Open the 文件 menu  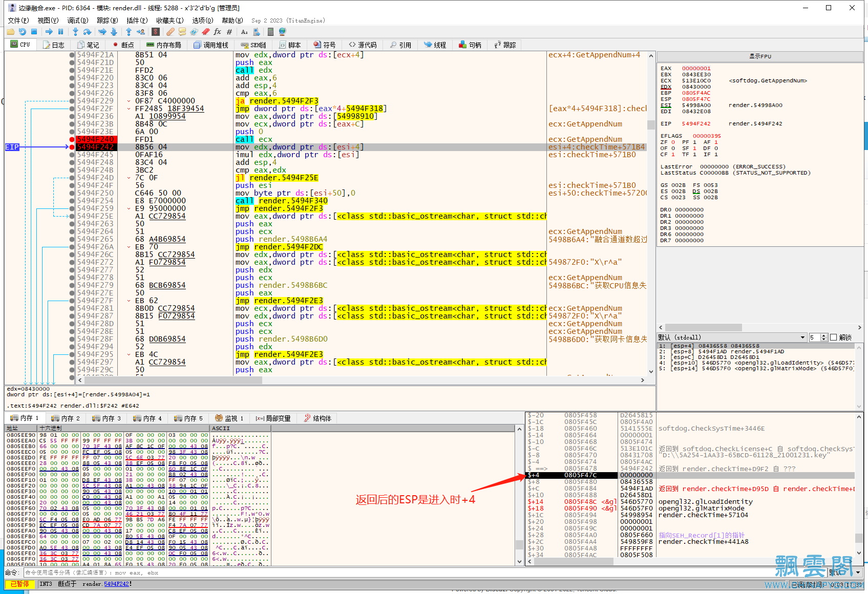coord(18,20)
